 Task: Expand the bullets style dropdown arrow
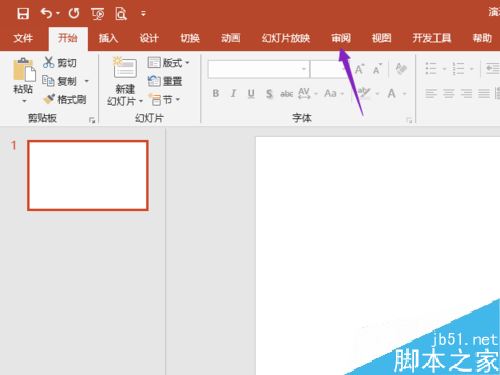coord(444,69)
